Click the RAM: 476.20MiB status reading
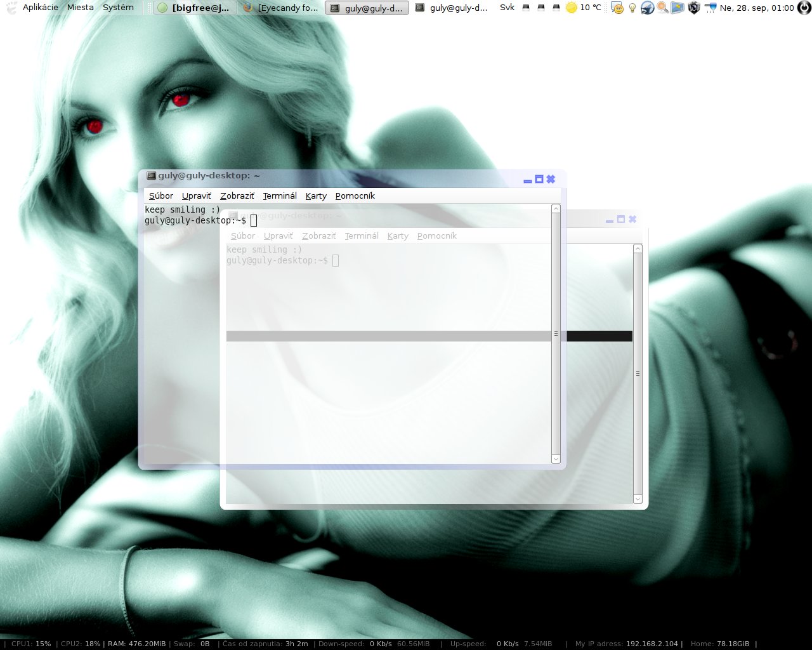 [136, 644]
